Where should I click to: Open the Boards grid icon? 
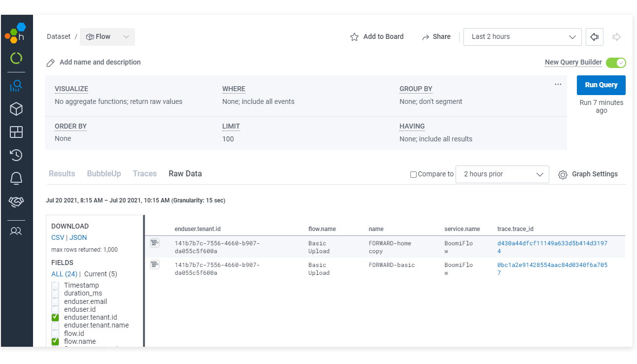(16, 132)
